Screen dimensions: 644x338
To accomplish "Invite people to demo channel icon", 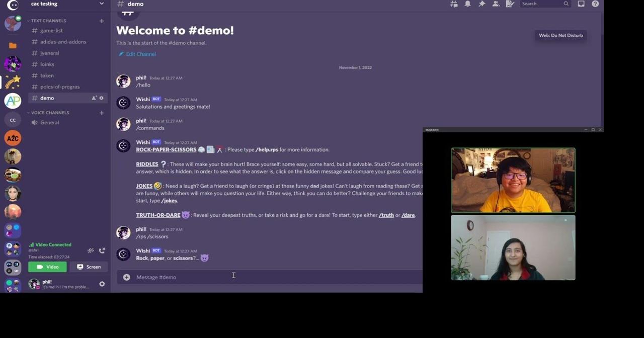I will 94,98.
